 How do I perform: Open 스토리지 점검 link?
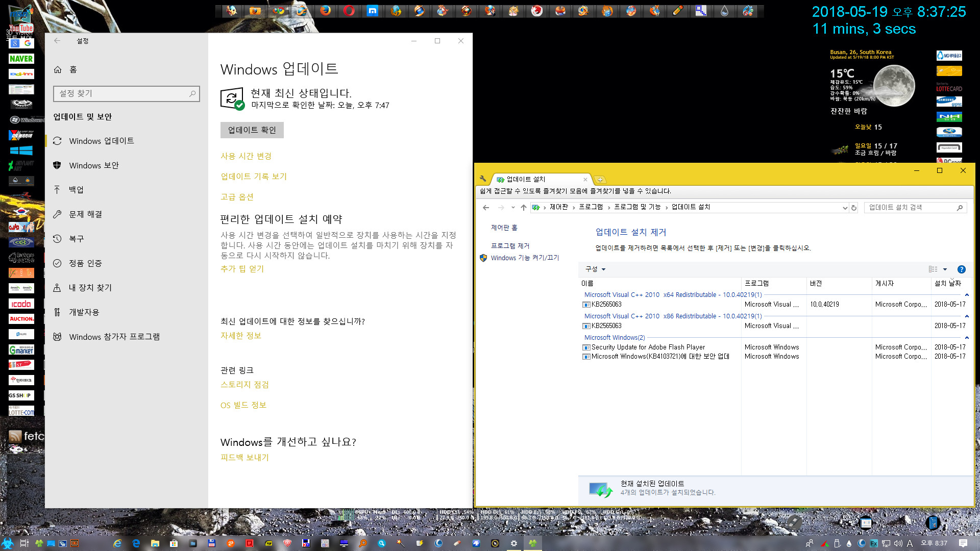coord(244,385)
